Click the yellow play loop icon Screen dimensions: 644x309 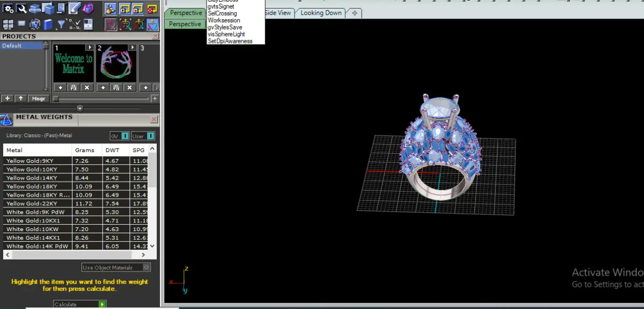[x=125, y=8]
